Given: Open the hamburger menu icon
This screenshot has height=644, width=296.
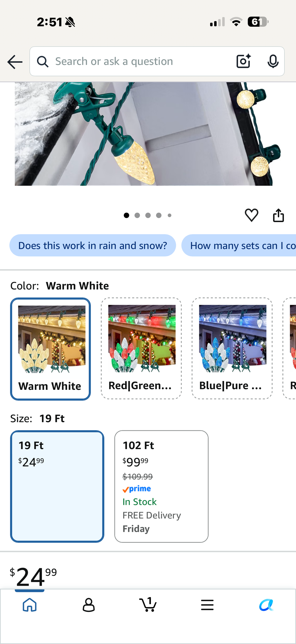Looking at the screenshot, I should pos(207,605).
